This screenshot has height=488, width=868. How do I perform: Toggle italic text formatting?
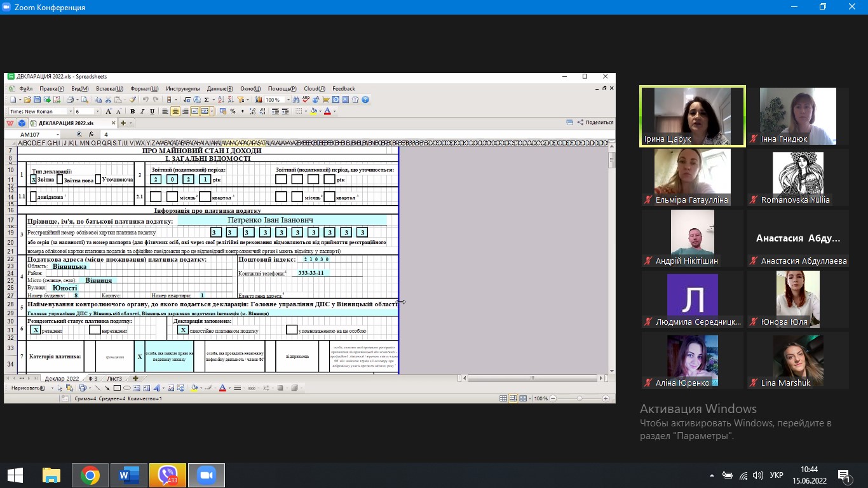pos(143,111)
